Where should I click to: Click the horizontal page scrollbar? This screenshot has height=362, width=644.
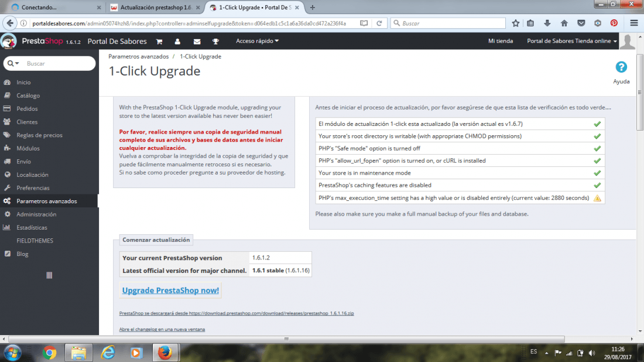pyautogui.click(x=286, y=339)
